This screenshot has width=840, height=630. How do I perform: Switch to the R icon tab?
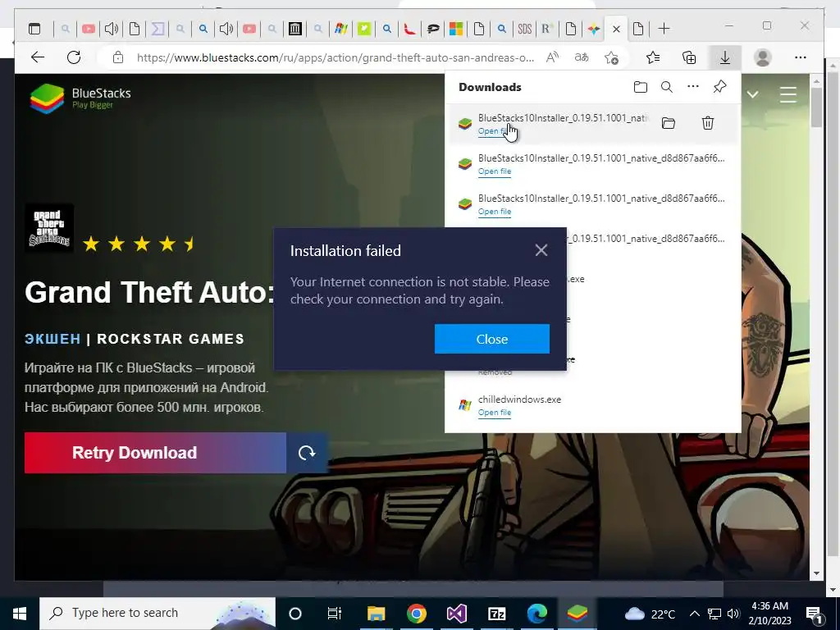click(547, 29)
